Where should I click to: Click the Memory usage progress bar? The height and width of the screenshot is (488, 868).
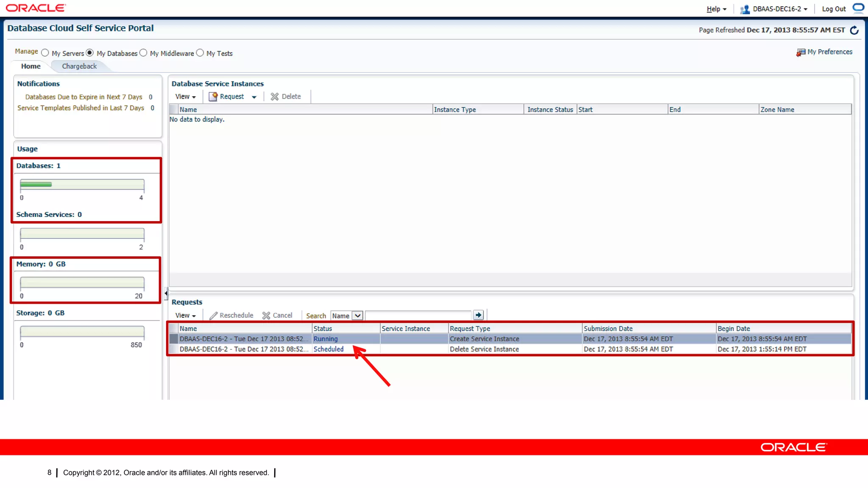coord(82,283)
